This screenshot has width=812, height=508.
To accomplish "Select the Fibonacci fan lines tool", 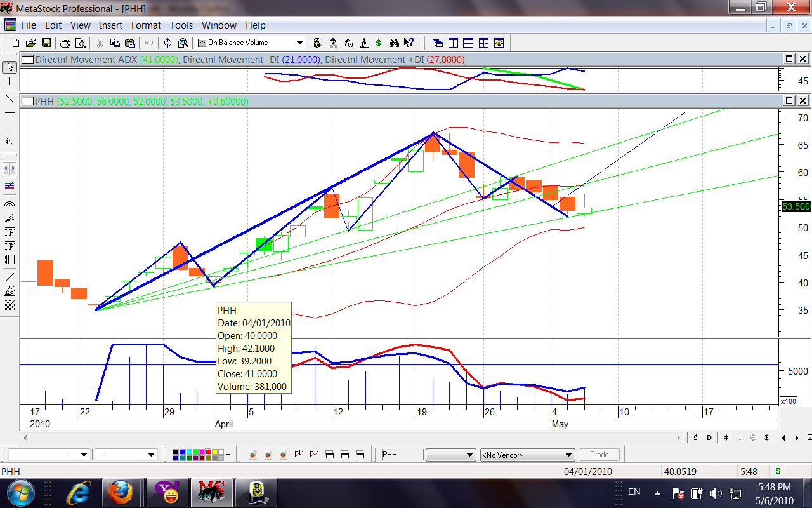I will coord(10,218).
